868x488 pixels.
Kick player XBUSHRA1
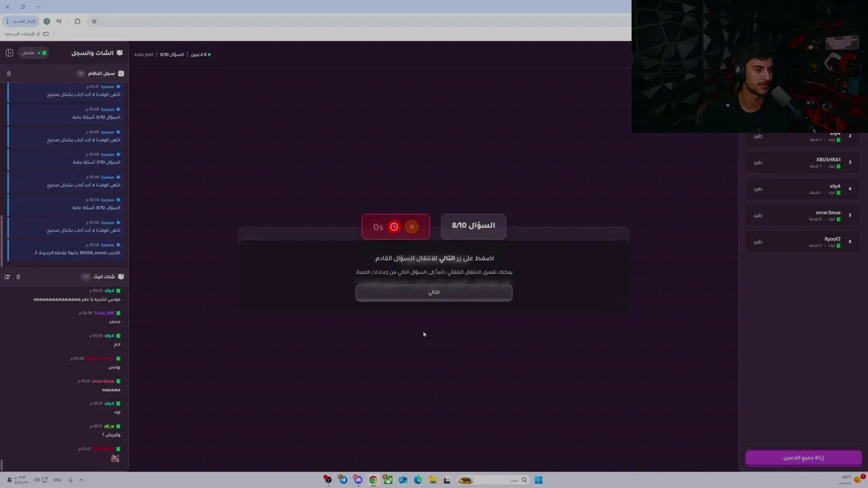click(757, 163)
